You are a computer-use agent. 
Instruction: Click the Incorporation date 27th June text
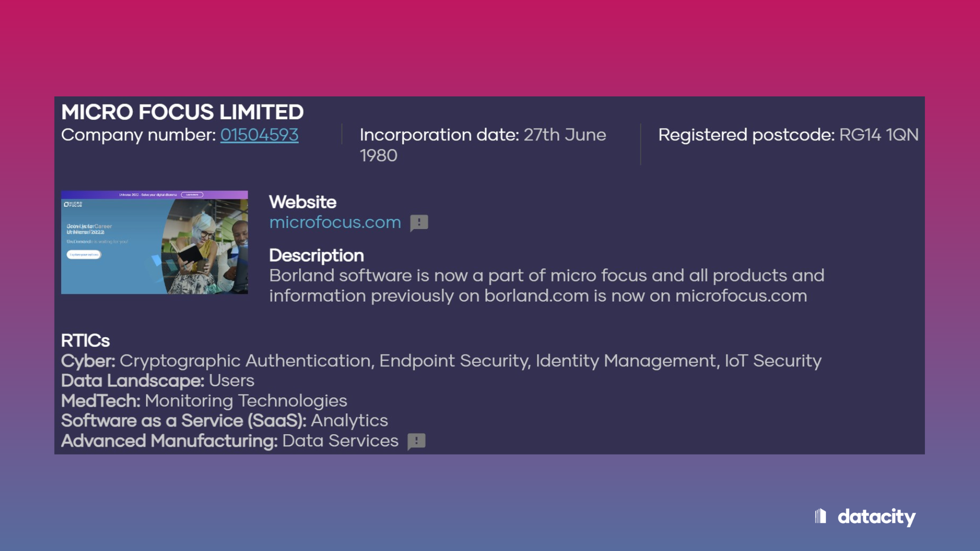coord(482,135)
